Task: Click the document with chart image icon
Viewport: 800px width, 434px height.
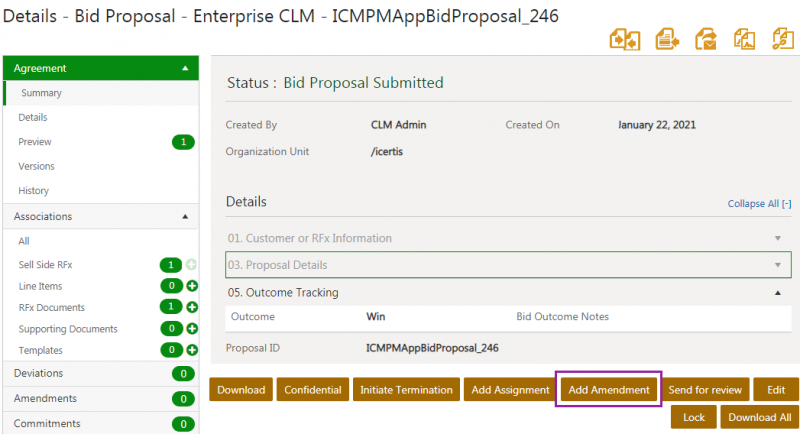Action: click(x=744, y=39)
